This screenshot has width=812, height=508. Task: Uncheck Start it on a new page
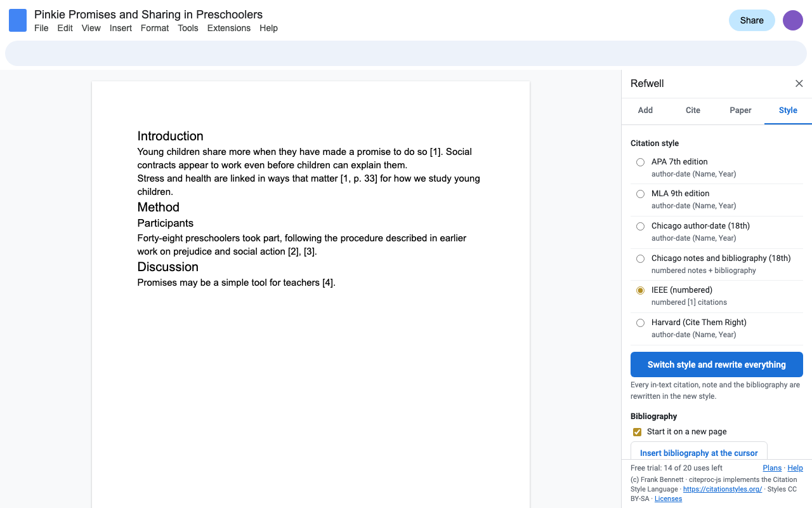point(638,432)
